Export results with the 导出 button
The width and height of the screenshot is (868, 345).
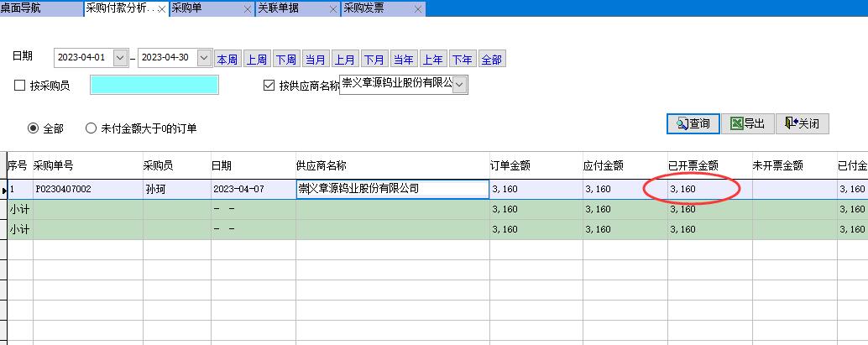(x=746, y=123)
